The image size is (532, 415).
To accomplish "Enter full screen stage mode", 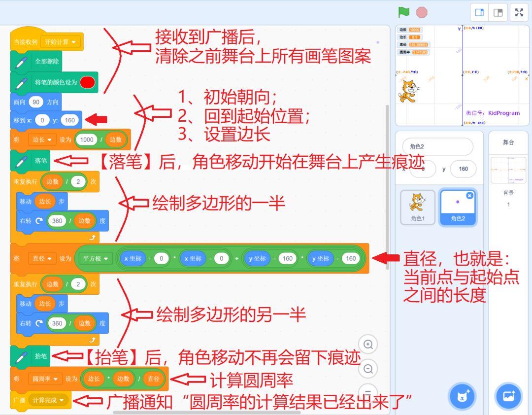I will point(519,13).
